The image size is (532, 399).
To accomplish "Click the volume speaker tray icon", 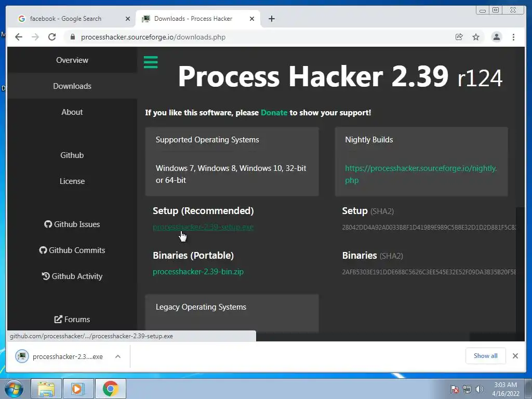I will click(480, 389).
